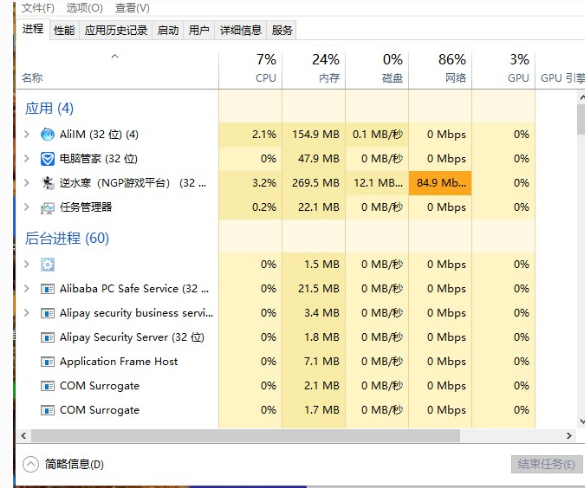Sort by 内存 column header
This screenshot has height=488, width=585.
pyautogui.click(x=314, y=69)
